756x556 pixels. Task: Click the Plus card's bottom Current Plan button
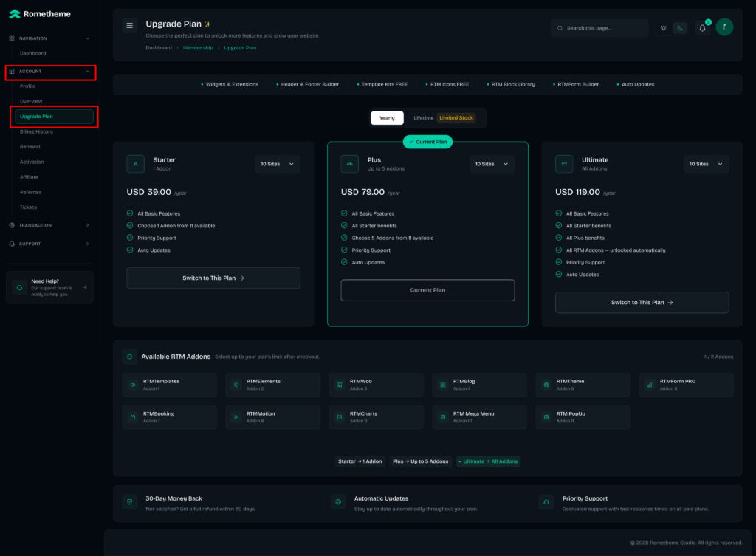427,290
